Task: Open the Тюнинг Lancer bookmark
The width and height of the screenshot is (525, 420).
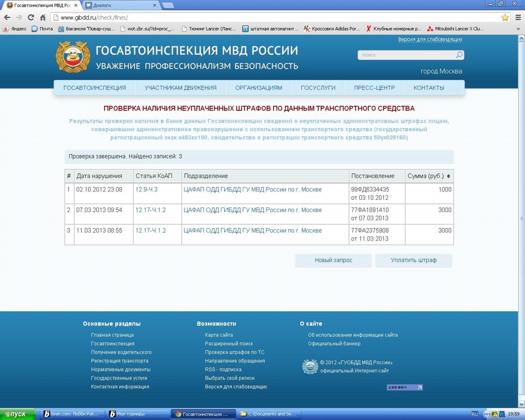Action: click(209, 29)
